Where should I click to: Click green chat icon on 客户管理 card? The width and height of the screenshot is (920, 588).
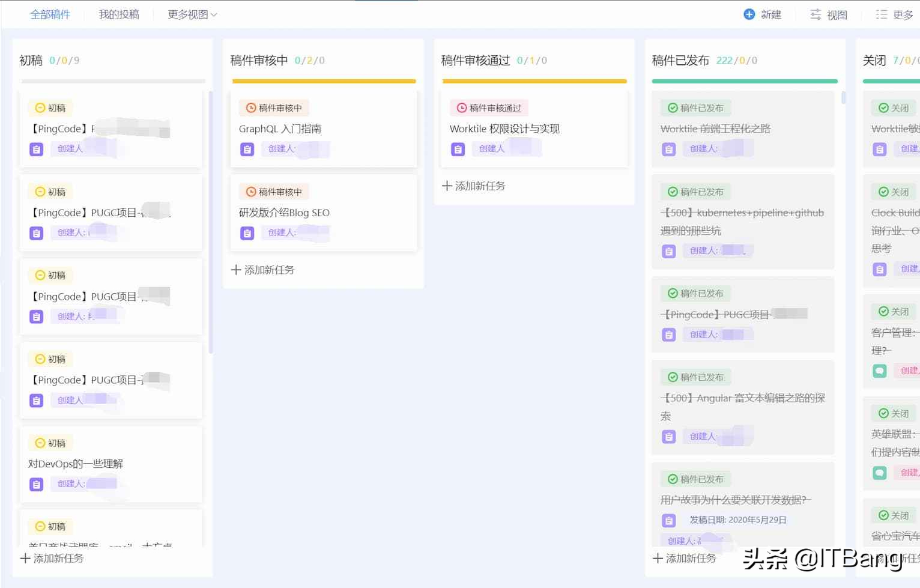tap(880, 371)
